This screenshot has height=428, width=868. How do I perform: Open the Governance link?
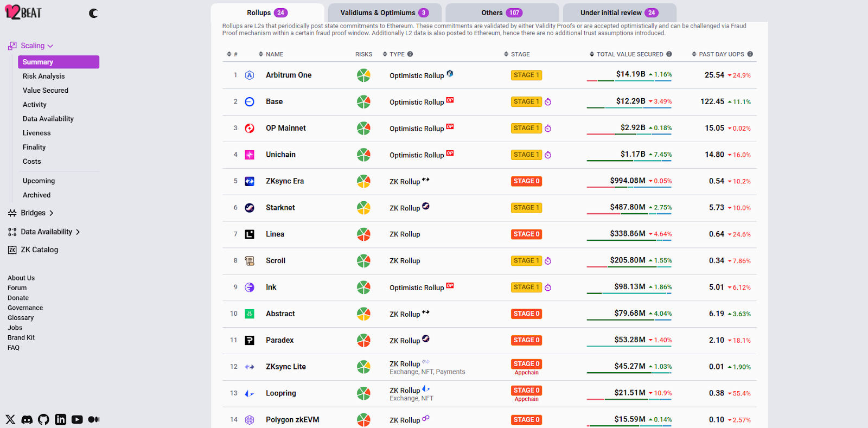pyautogui.click(x=25, y=308)
